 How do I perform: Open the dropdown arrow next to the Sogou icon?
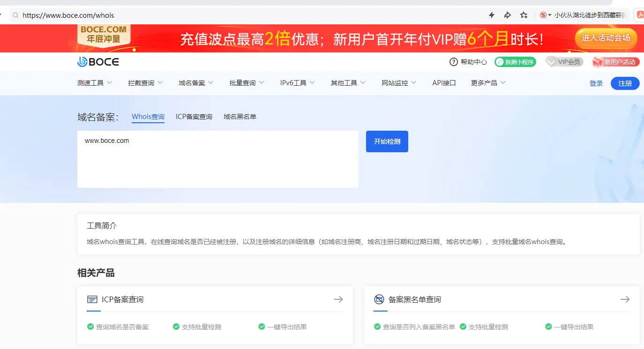[x=550, y=15]
